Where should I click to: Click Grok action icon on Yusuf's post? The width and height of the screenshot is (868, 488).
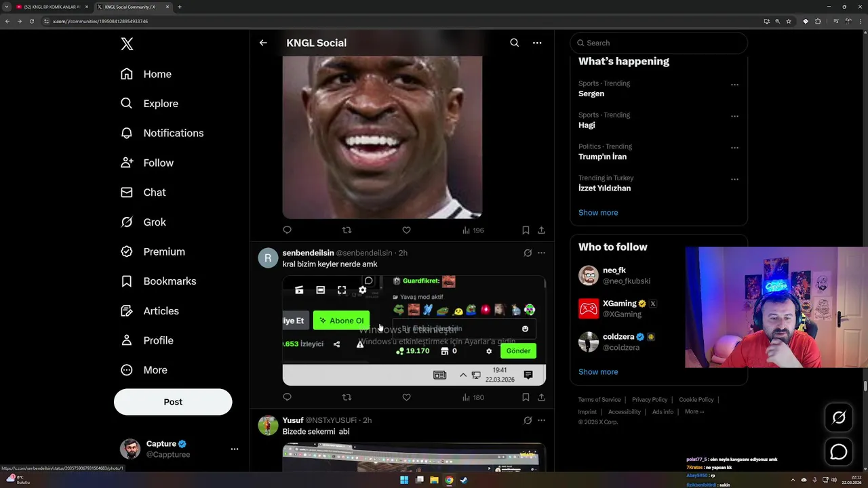click(528, 420)
